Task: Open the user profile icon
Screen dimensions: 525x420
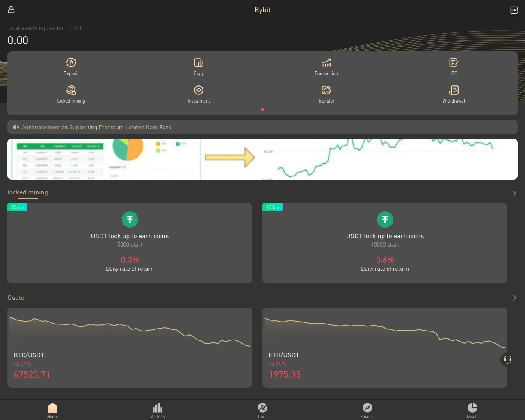Action: (x=11, y=9)
